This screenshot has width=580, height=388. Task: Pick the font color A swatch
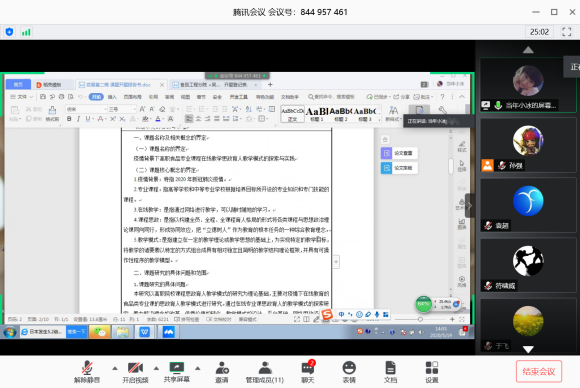(x=158, y=119)
